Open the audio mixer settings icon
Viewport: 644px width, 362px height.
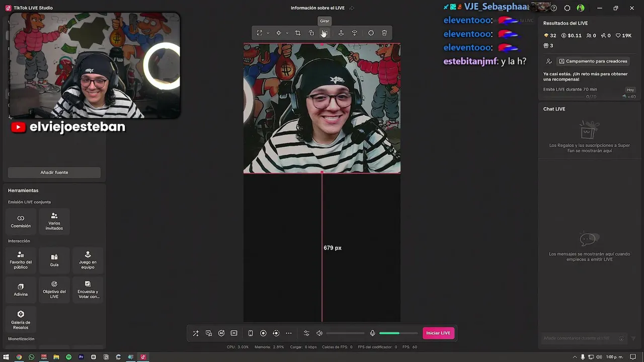pyautogui.click(x=306, y=333)
